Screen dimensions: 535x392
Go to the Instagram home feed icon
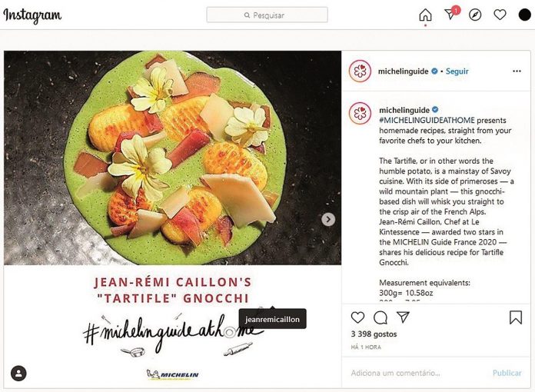[425, 15]
